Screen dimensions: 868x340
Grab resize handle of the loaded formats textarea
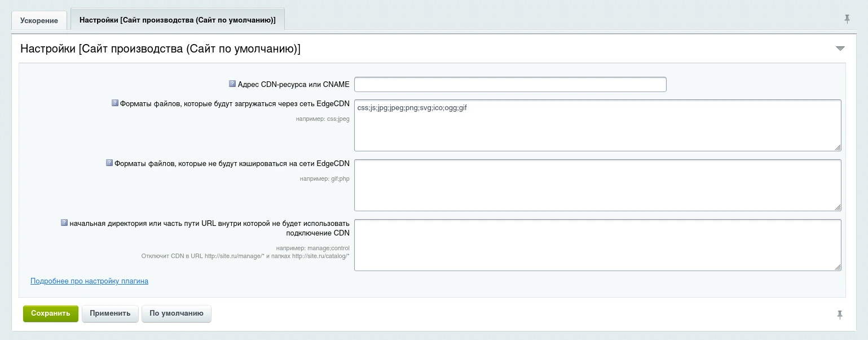(x=838, y=147)
